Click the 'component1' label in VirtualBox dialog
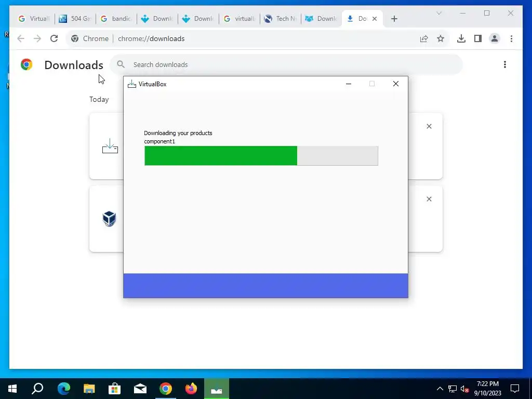 [159, 141]
